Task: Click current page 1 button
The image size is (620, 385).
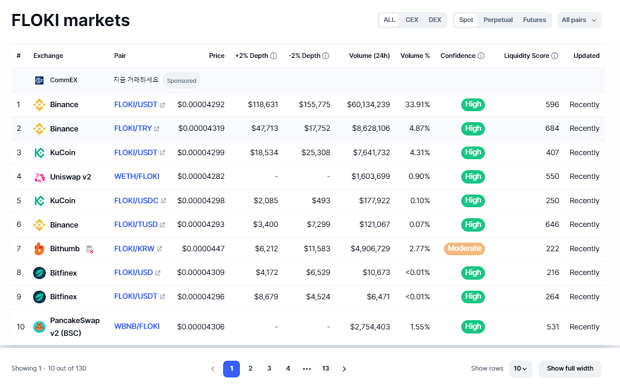Action: (231, 369)
